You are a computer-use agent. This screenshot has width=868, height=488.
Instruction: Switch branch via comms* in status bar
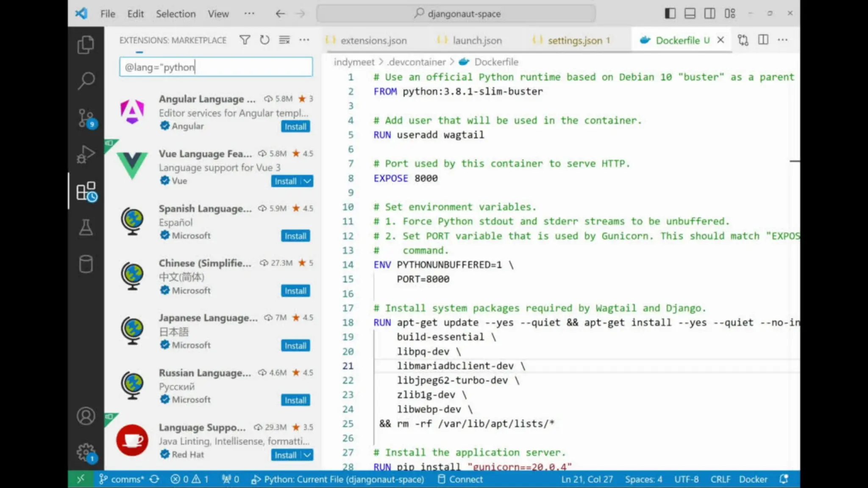click(121, 479)
